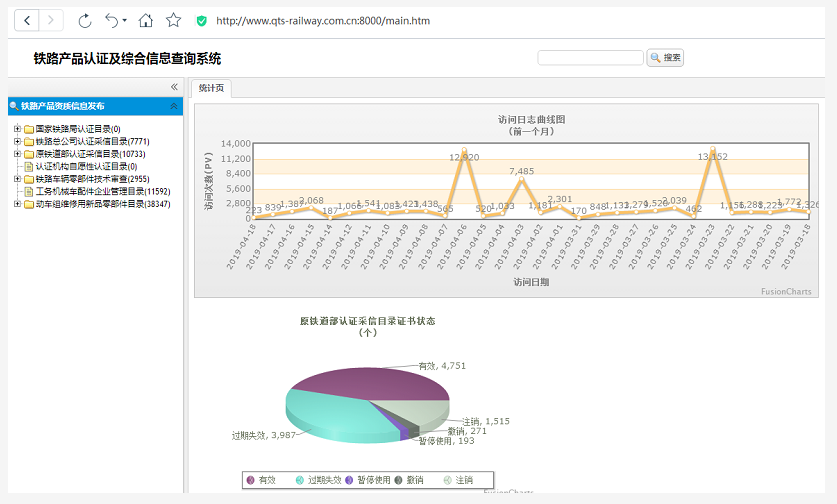Viewport: 837px width, 504px height.
Task: Click the cyan 过期失效 legend marker
Action: tap(299, 480)
